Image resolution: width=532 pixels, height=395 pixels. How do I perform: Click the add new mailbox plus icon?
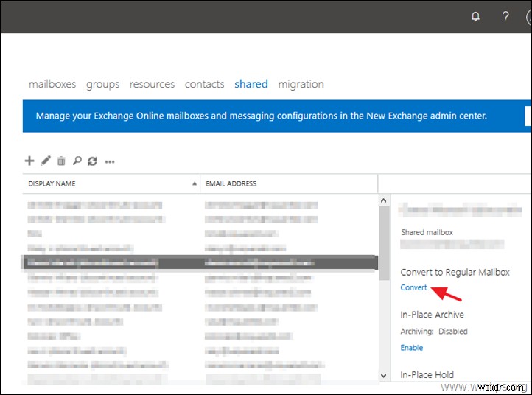tap(29, 161)
